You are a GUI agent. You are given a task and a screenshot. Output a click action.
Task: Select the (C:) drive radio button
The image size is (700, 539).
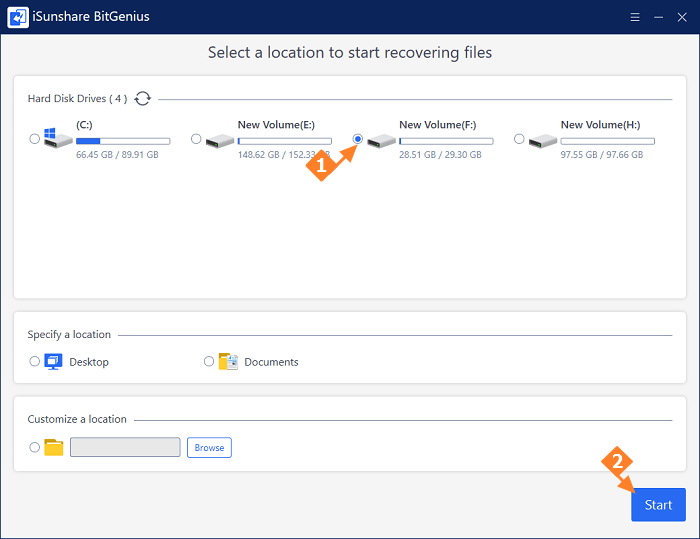pyautogui.click(x=34, y=139)
